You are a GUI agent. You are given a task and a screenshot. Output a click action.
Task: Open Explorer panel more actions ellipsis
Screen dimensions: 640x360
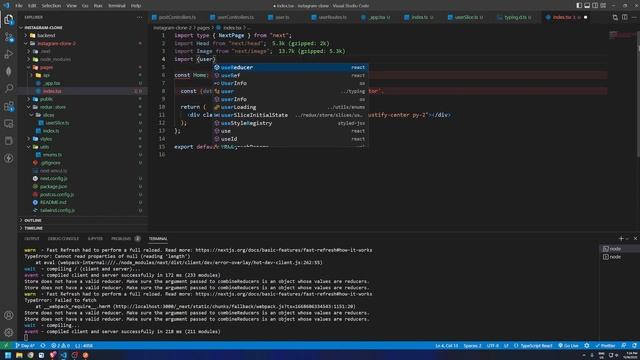[x=140, y=17]
